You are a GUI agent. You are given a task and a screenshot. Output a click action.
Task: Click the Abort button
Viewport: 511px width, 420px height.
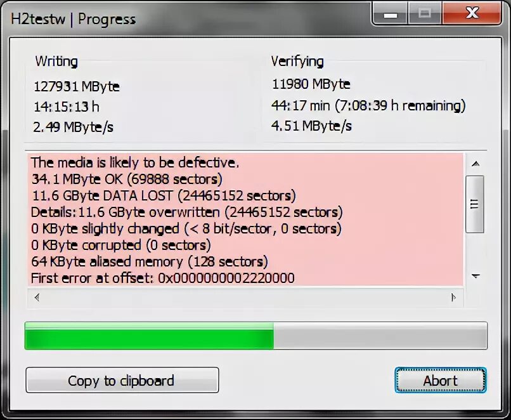(440, 380)
